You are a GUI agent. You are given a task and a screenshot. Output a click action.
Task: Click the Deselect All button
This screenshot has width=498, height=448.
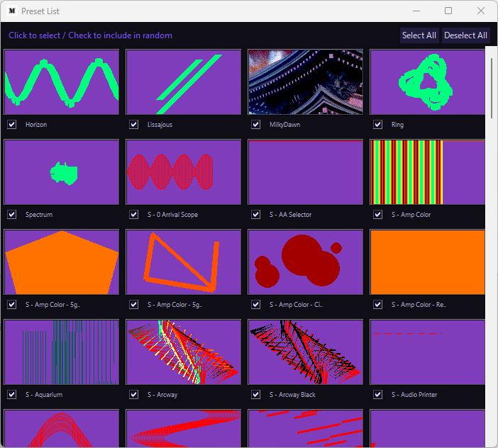465,35
